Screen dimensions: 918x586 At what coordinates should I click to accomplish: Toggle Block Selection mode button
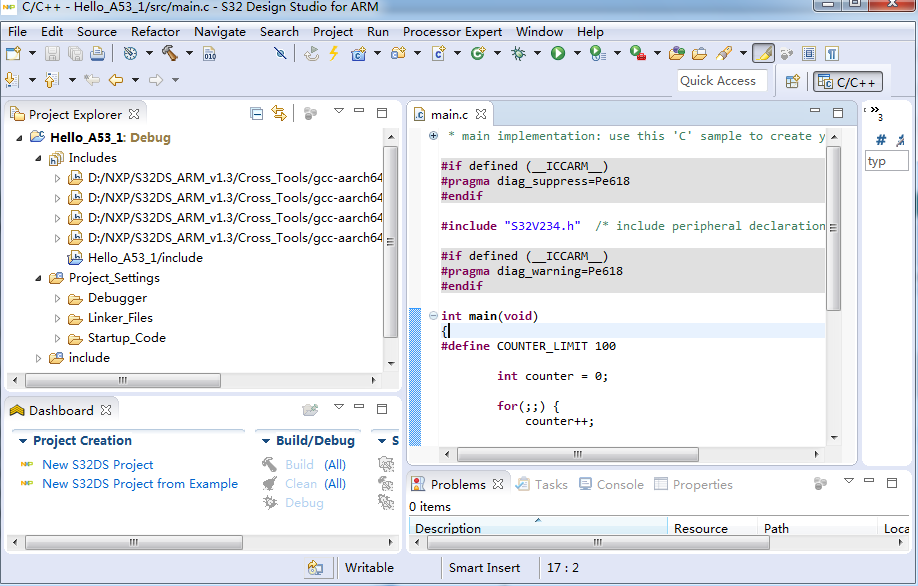[x=809, y=54]
